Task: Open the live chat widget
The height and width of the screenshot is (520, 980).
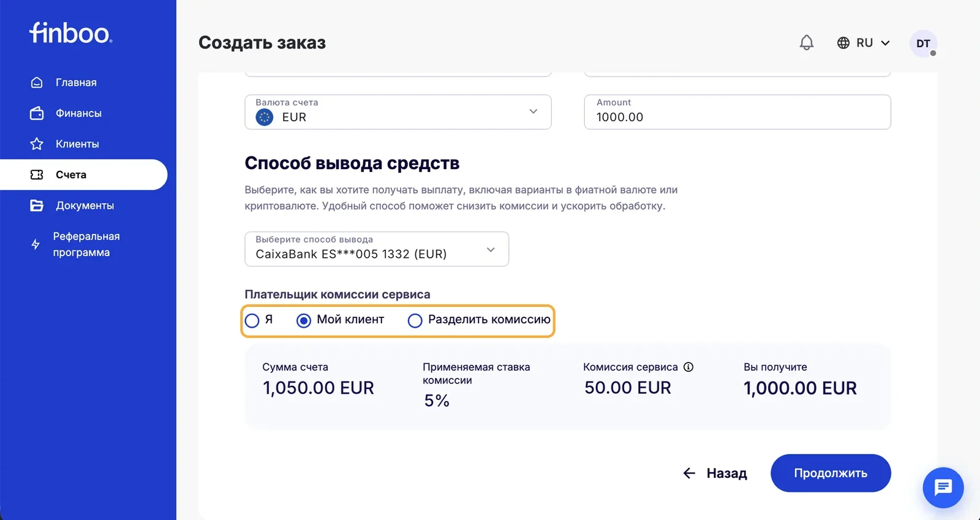Action: tap(943, 488)
